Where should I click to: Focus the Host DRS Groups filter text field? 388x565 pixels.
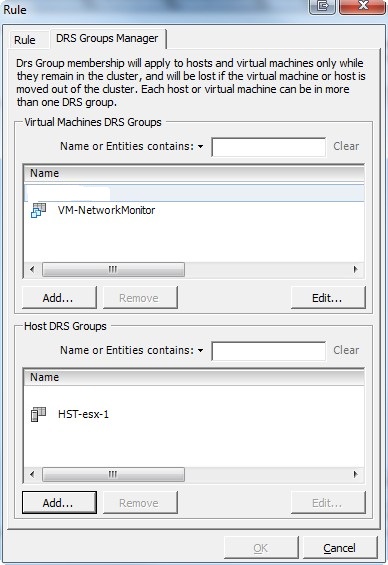(269, 351)
